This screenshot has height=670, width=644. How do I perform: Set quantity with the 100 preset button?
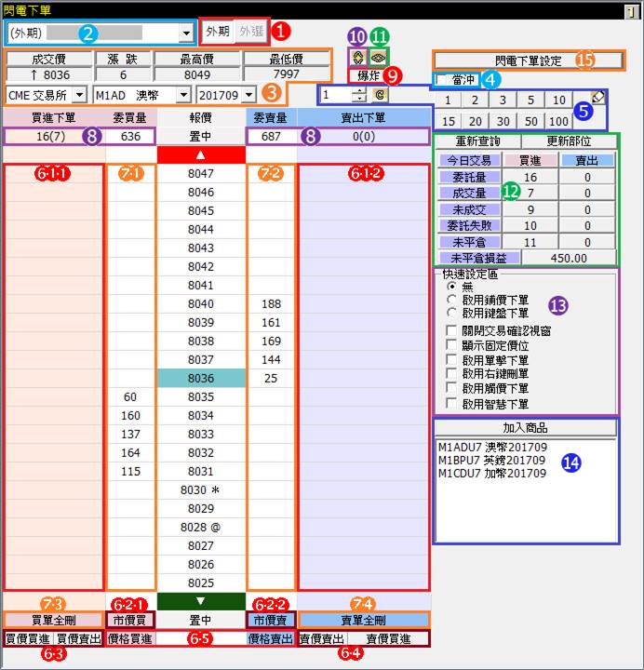[x=558, y=121]
